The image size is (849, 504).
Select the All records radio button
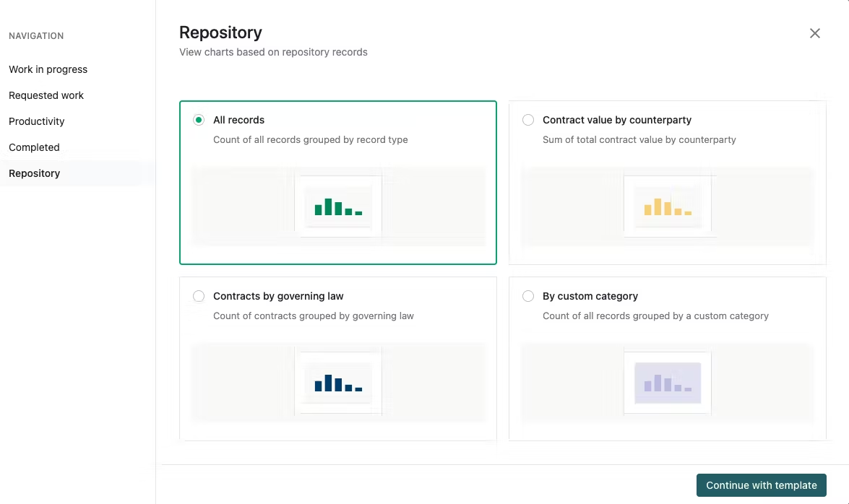click(199, 120)
